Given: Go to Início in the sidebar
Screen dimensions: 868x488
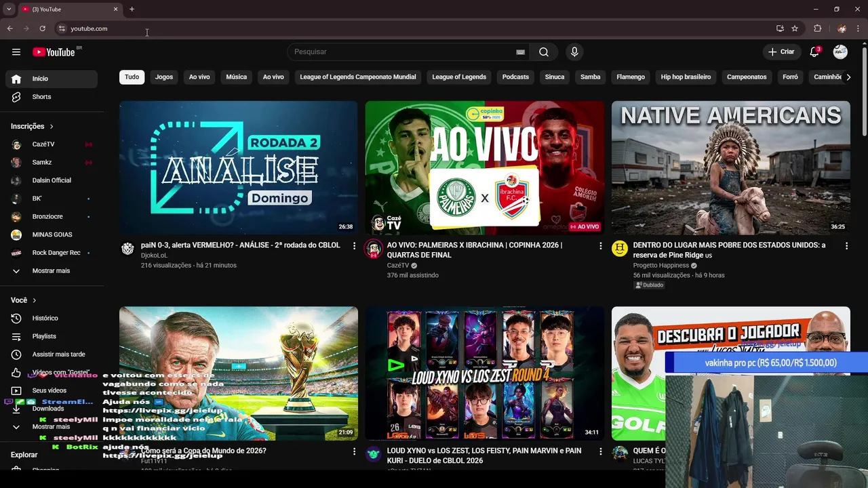Looking at the screenshot, I should click(52, 79).
